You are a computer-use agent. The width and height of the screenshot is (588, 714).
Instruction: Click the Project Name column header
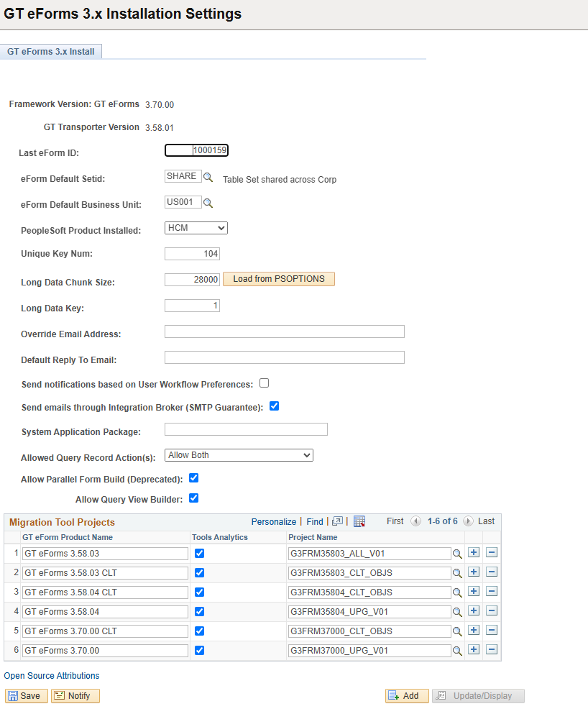coord(313,537)
